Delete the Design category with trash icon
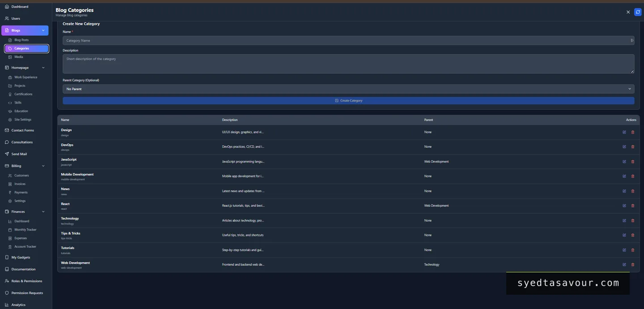644x309 pixels. click(x=632, y=132)
